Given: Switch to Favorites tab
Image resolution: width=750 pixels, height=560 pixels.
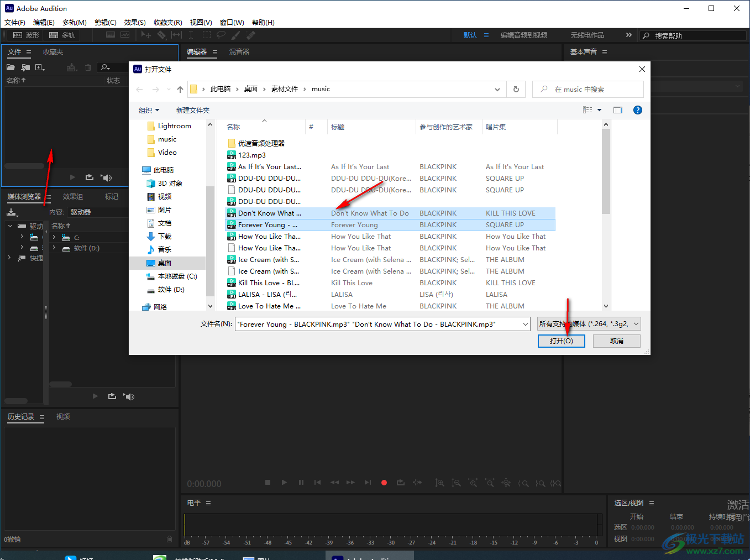Looking at the screenshot, I should point(53,52).
